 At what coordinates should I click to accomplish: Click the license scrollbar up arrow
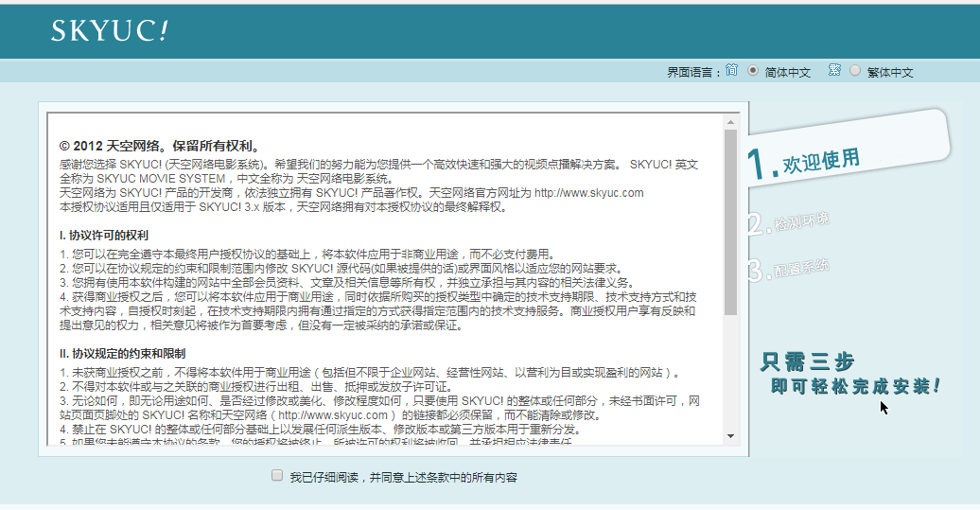click(x=730, y=122)
